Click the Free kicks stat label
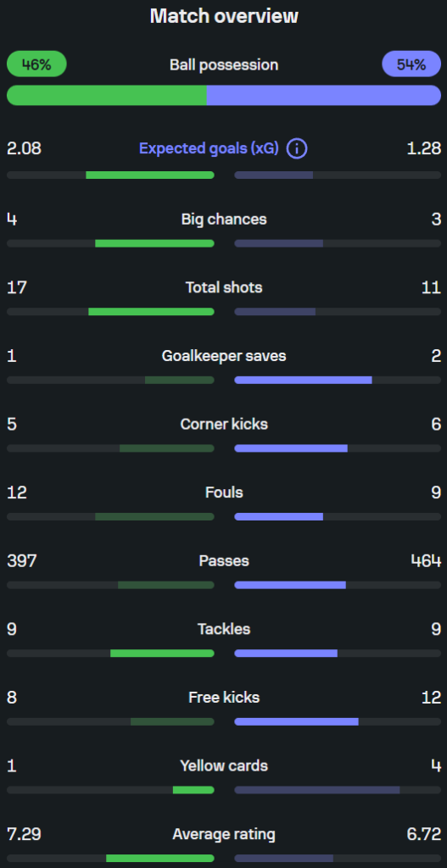447x868 pixels. pos(224,698)
